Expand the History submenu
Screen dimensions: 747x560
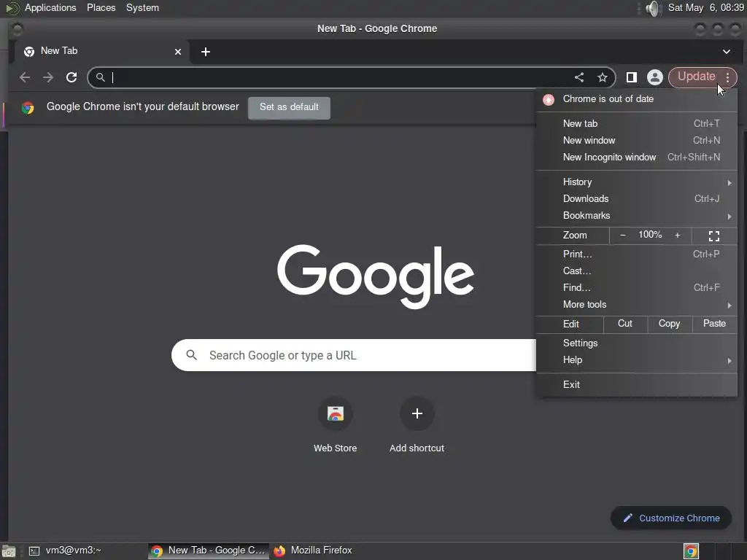coord(636,182)
